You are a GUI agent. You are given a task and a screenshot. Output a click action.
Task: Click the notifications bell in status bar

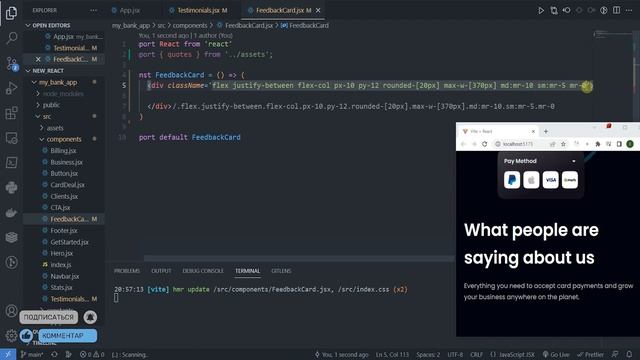(629, 354)
